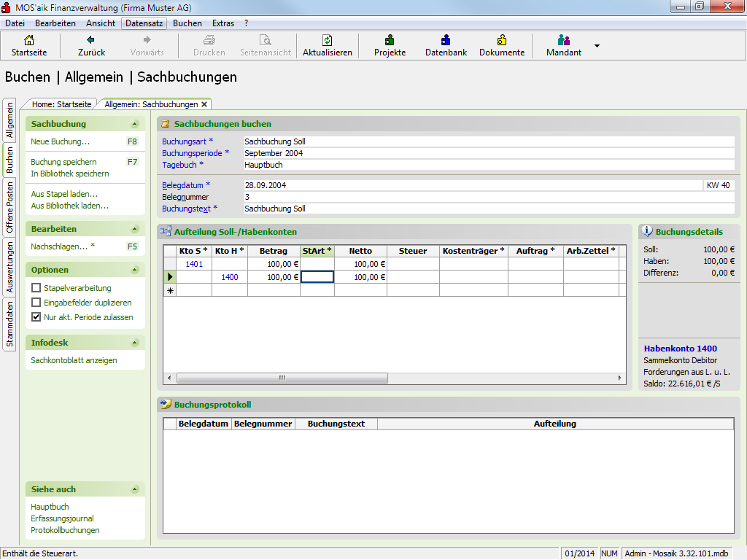The image size is (747, 560).
Task: Open Sachkontoblatt anzeigen link
Action: pyautogui.click(x=74, y=360)
